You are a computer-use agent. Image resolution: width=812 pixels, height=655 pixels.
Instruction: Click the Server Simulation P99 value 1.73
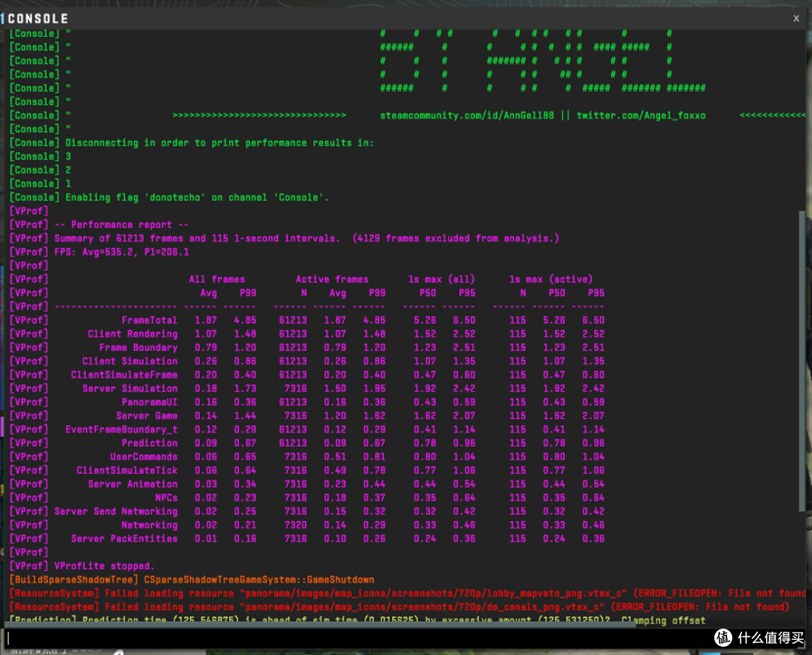click(x=245, y=389)
